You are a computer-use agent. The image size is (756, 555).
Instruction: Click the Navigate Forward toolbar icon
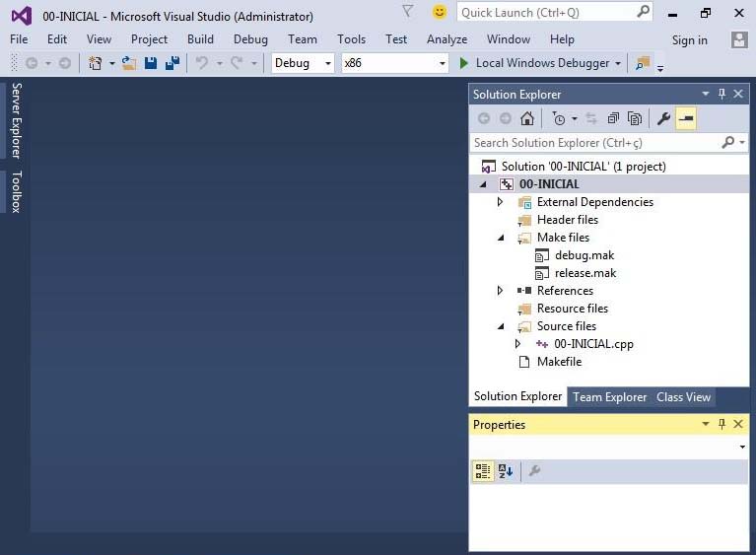tap(65, 63)
